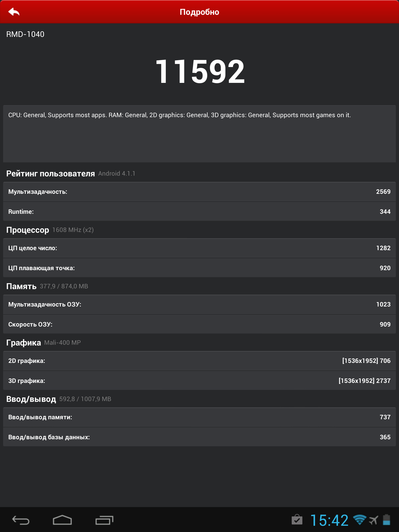Tap the Wi-Fi status icon
The width and height of the screenshot is (399, 532).
click(x=360, y=520)
